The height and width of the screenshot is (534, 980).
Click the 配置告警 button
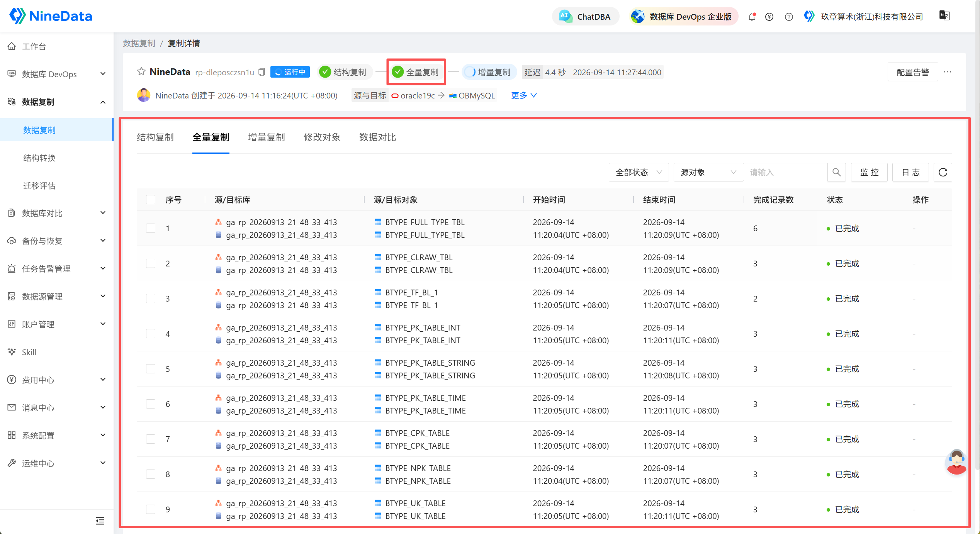[x=912, y=72]
